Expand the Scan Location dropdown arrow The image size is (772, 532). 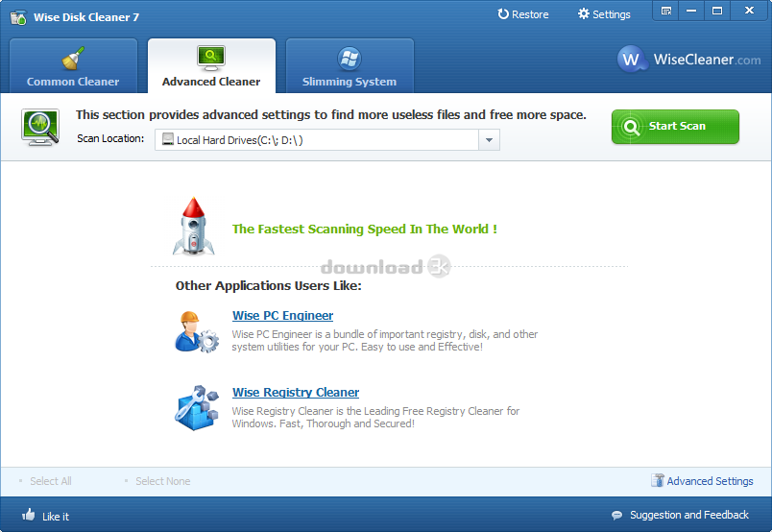tap(489, 140)
